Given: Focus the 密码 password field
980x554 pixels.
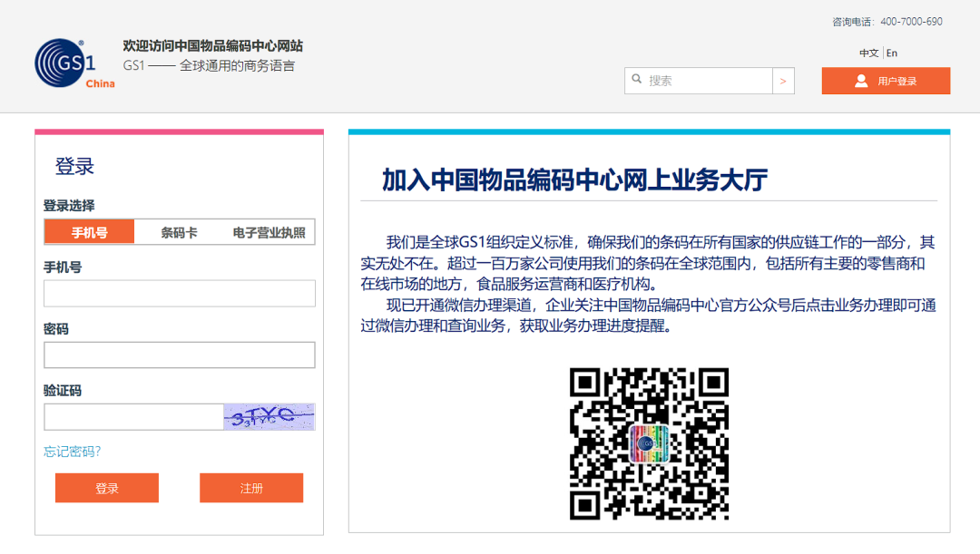Looking at the screenshot, I should click(x=180, y=355).
